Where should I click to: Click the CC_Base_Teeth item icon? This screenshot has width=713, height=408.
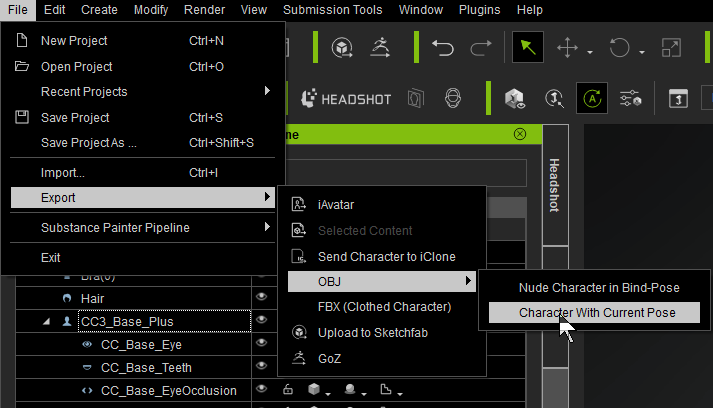click(87, 367)
